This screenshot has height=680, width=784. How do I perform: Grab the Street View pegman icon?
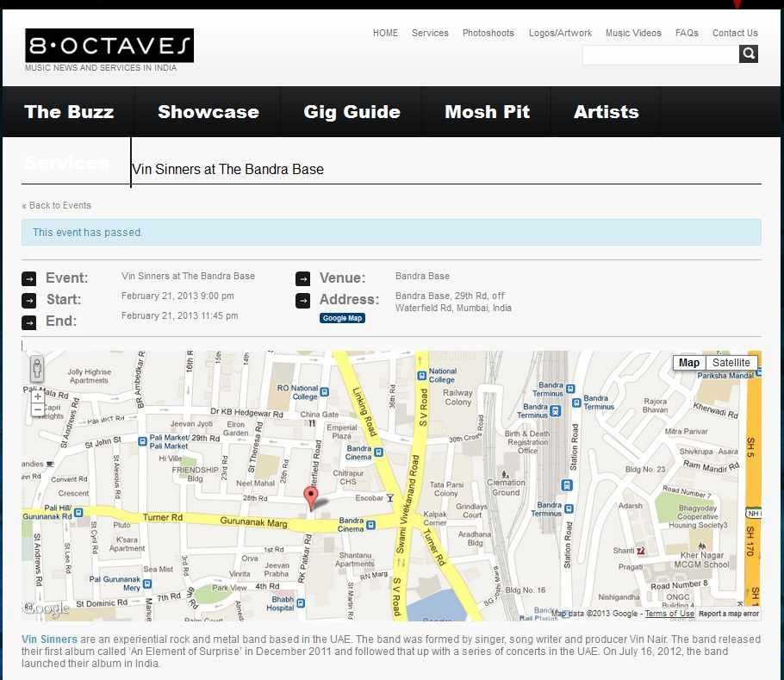pyautogui.click(x=37, y=369)
